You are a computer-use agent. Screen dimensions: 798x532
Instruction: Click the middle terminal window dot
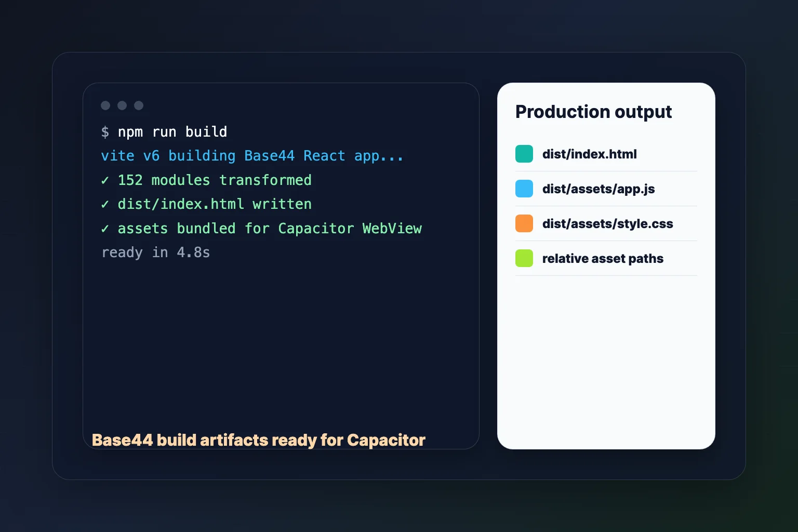pyautogui.click(x=122, y=105)
